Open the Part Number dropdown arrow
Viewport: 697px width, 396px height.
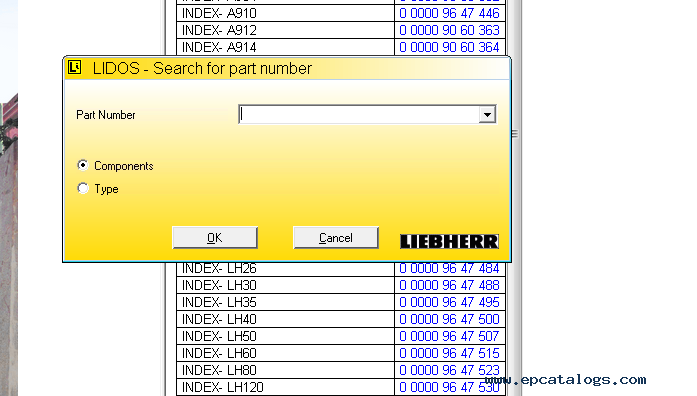pos(487,115)
